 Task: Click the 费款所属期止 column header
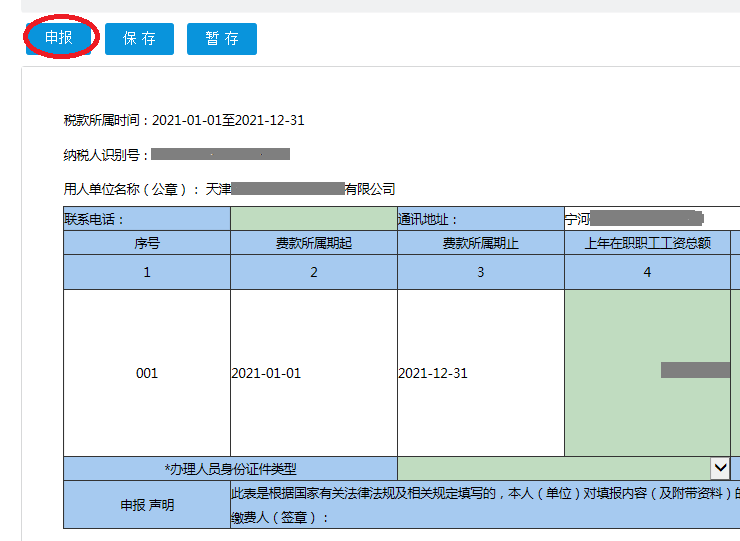point(480,243)
